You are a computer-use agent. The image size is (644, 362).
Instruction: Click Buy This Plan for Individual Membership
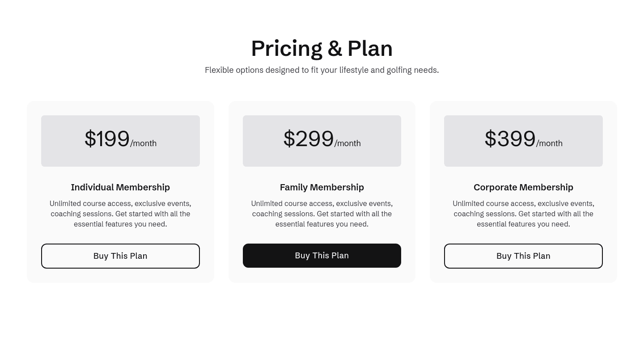tap(120, 256)
